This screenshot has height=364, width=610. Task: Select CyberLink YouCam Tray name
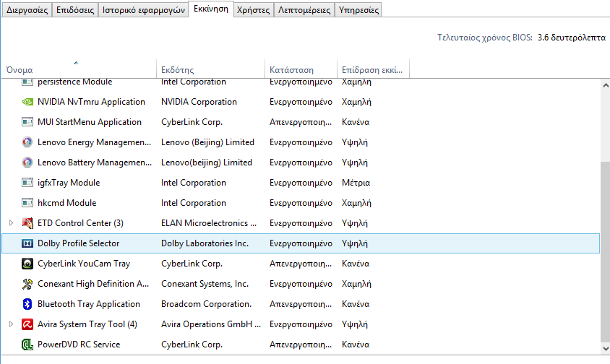(84, 264)
